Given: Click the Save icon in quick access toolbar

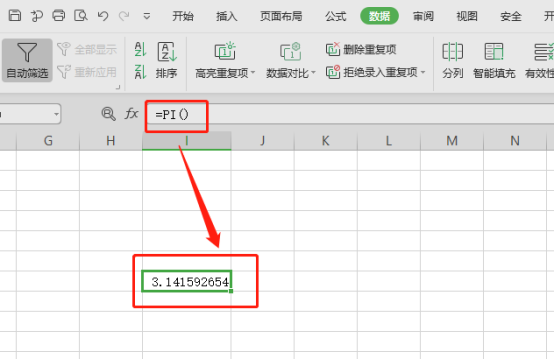Looking at the screenshot, I should point(15,16).
